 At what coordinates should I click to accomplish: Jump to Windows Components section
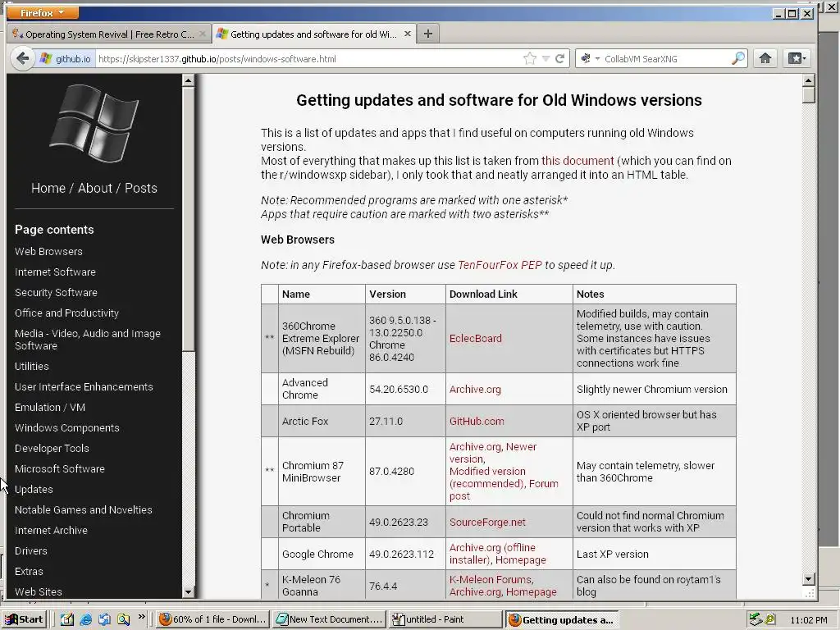tap(67, 428)
